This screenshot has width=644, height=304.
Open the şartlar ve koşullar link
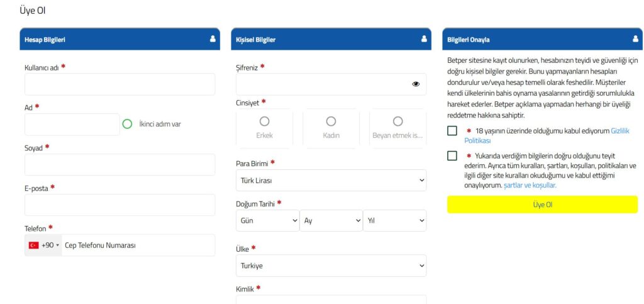click(x=530, y=186)
